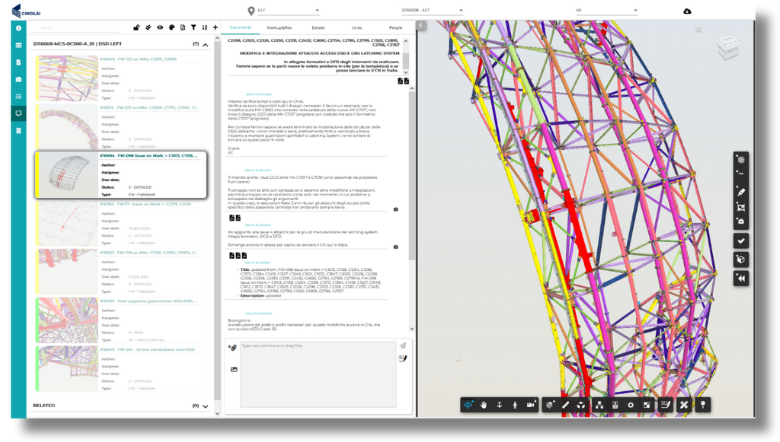Viewport: 780px width, 442px height.
Task: Add a new issue with the plus icon
Action: coord(215,28)
